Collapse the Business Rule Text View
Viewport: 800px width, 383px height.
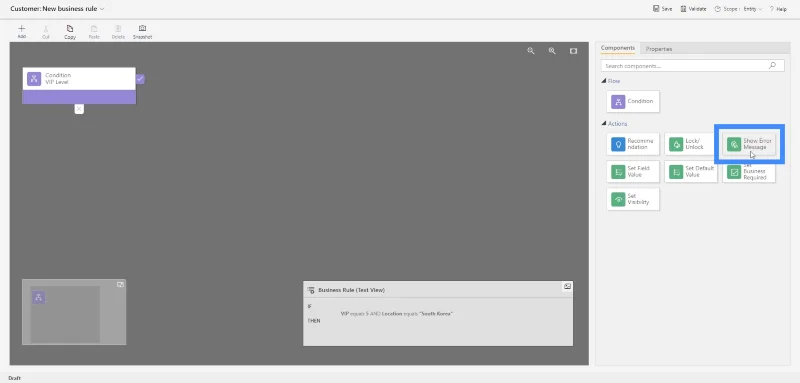tap(567, 287)
